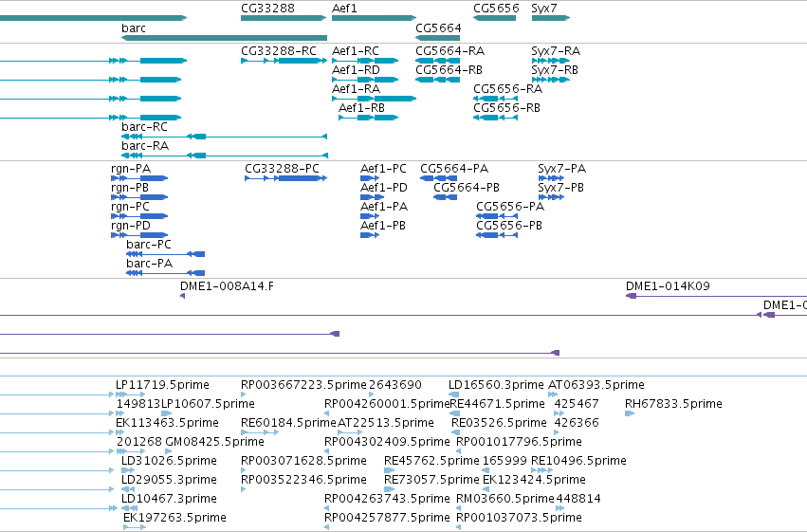Select protein Aef1-PC
The height and width of the screenshot is (532, 807).
point(370,178)
